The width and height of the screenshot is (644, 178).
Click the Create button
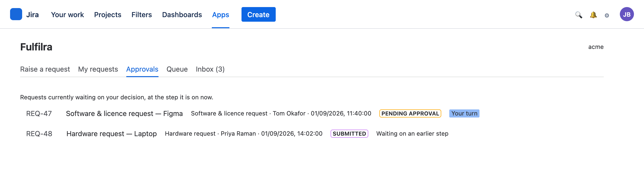[258, 14]
